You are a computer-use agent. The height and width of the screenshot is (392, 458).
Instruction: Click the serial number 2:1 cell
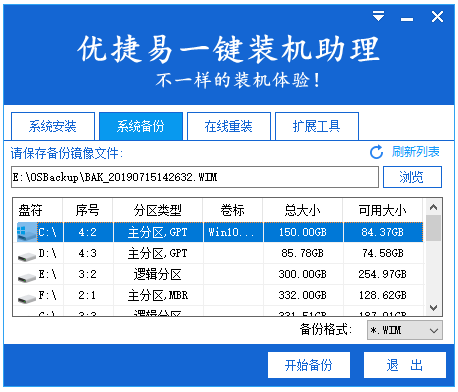[x=88, y=295]
